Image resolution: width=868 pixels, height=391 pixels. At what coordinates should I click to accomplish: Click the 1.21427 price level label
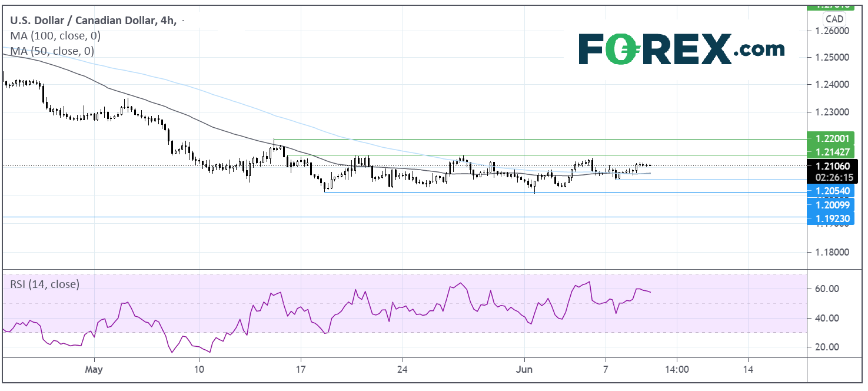pos(831,152)
